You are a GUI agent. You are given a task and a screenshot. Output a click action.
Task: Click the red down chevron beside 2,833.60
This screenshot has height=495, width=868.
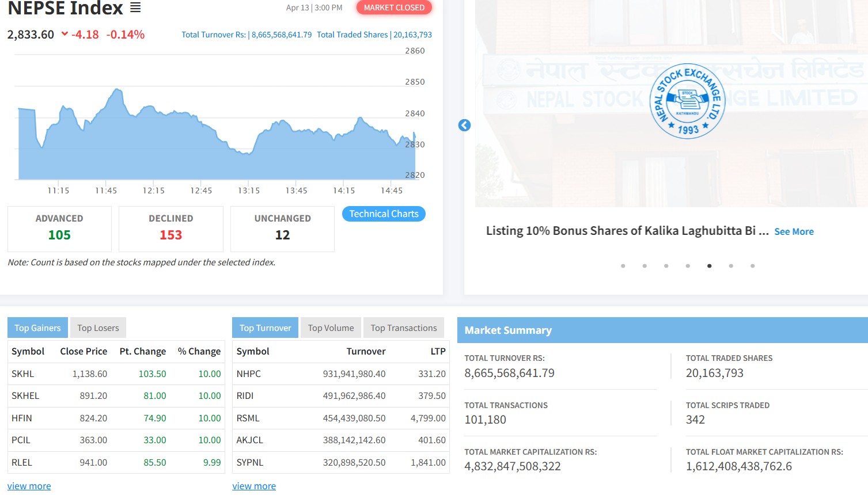[x=65, y=34]
